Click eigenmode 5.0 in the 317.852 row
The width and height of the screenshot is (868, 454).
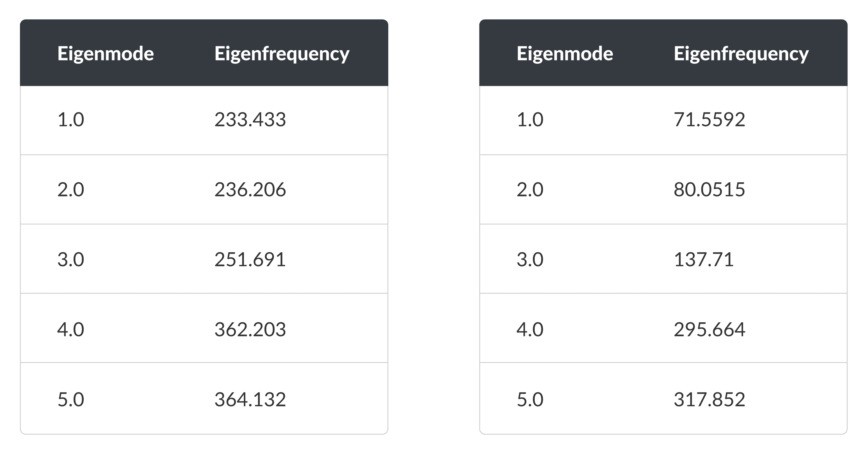pos(530,399)
